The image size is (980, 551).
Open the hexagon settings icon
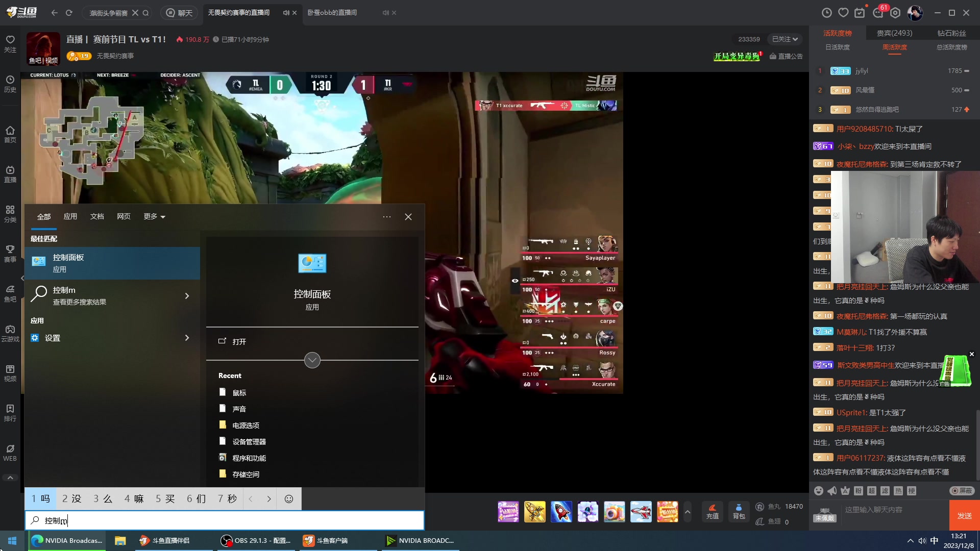coord(895,13)
